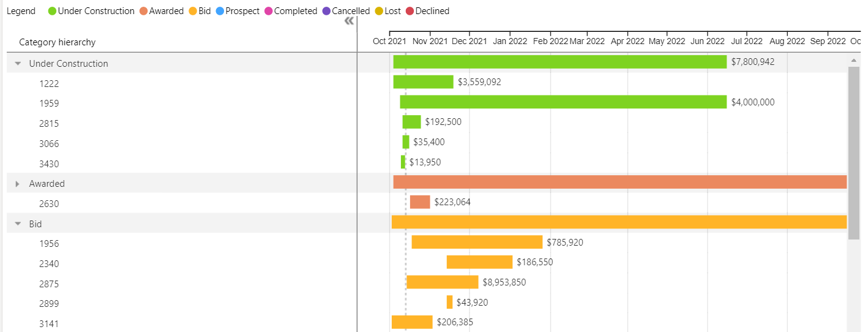
Task: Select the Completed legend label
Action: 296,11
